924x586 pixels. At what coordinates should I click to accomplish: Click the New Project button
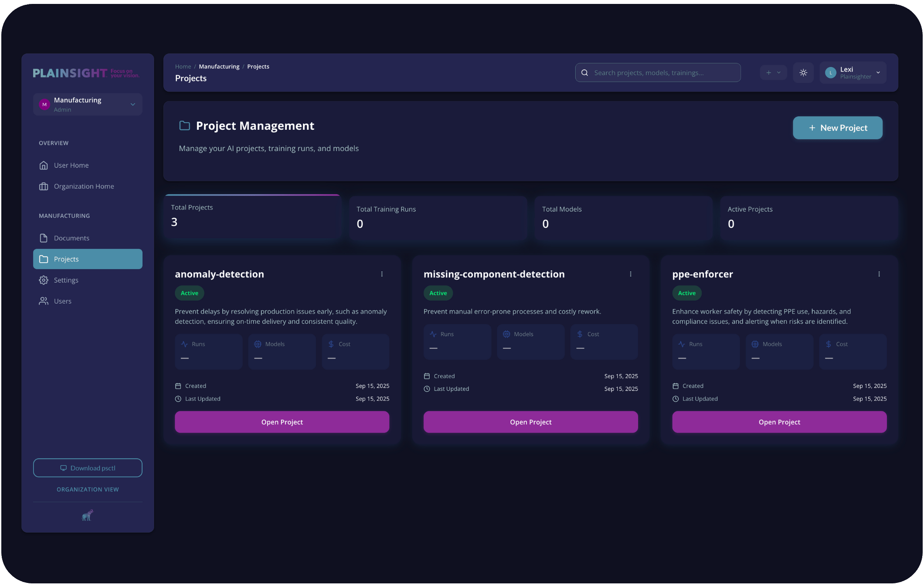[837, 128]
